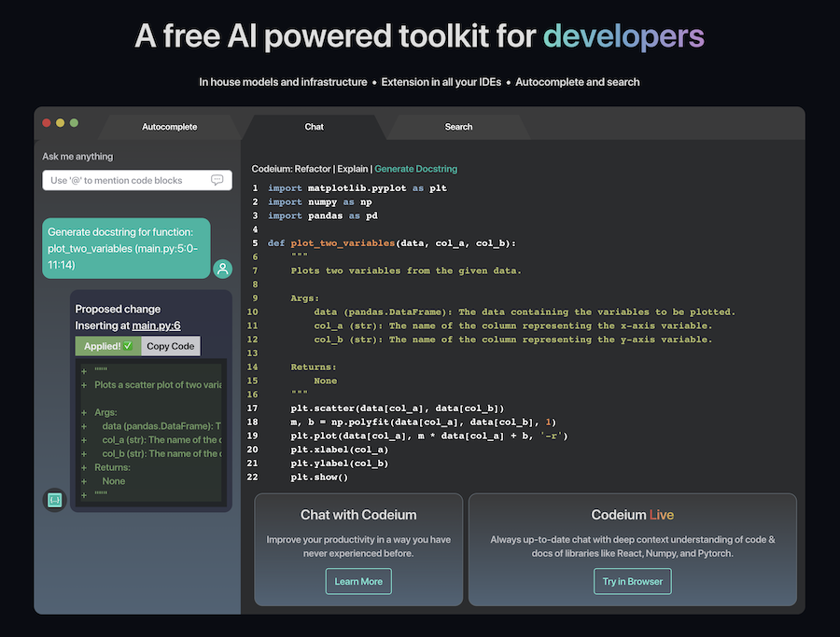The height and width of the screenshot is (637, 840).
Task: Click the yellow window dot
Action: (x=60, y=122)
